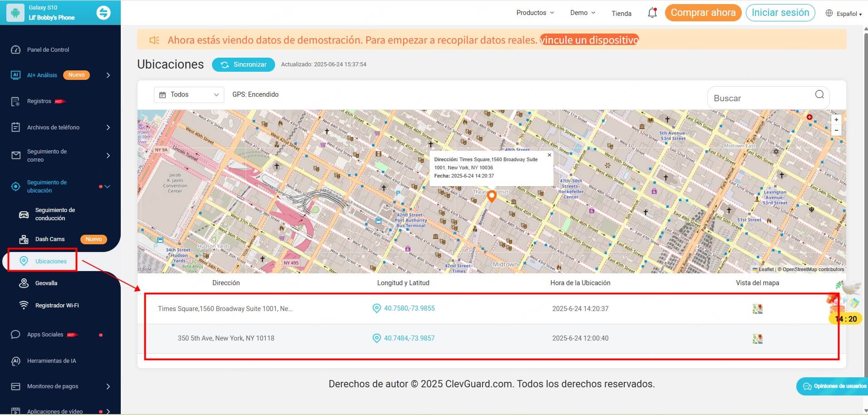Click the promotional gift countdown widget

[844, 303]
